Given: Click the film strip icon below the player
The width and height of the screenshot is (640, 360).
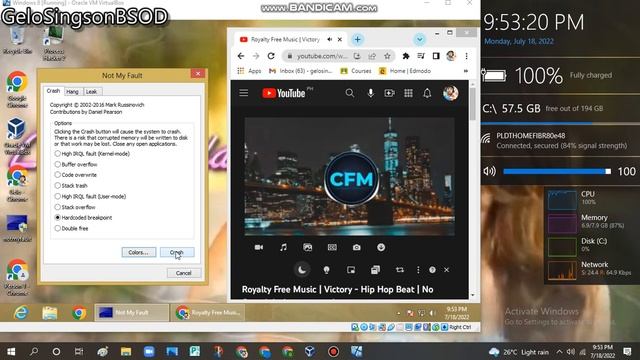Looking at the screenshot, I should click(x=332, y=247).
